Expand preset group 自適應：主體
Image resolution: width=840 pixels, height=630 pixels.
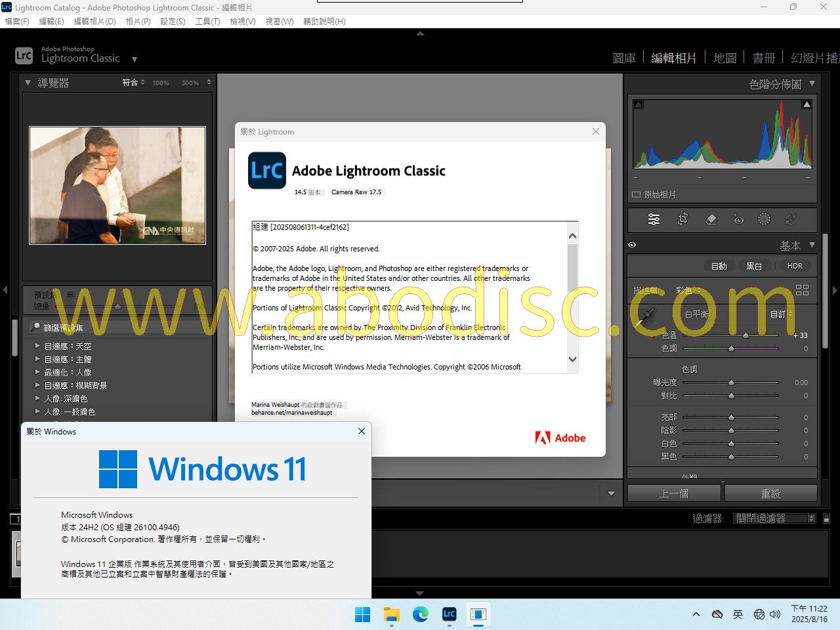point(37,358)
